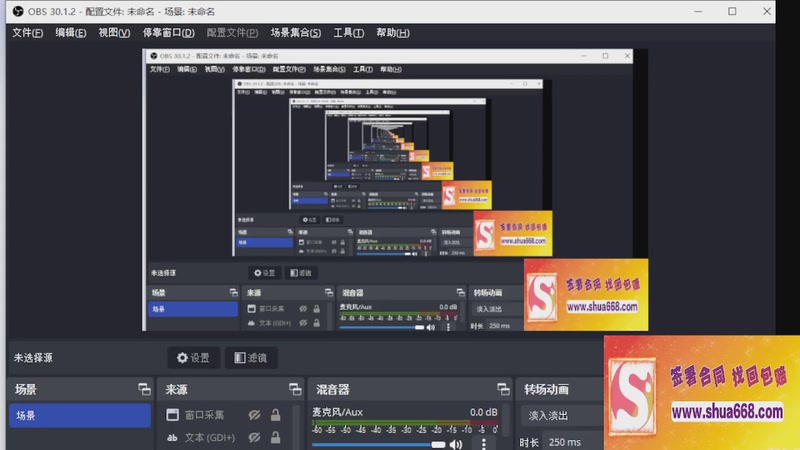Maximize the OBS window
This screenshot has width=800, height=450.
pyautogui.click(x=732, y=11)
